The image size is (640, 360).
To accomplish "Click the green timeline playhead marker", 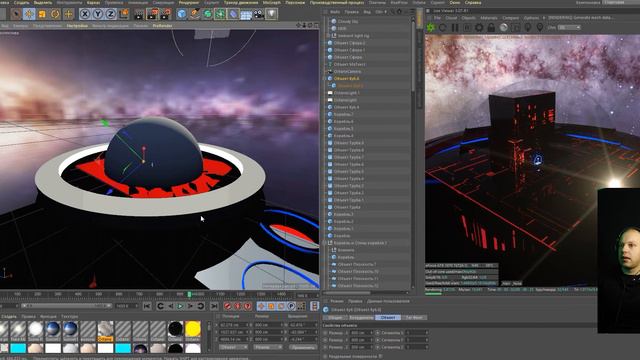I will tap(189, 294).
